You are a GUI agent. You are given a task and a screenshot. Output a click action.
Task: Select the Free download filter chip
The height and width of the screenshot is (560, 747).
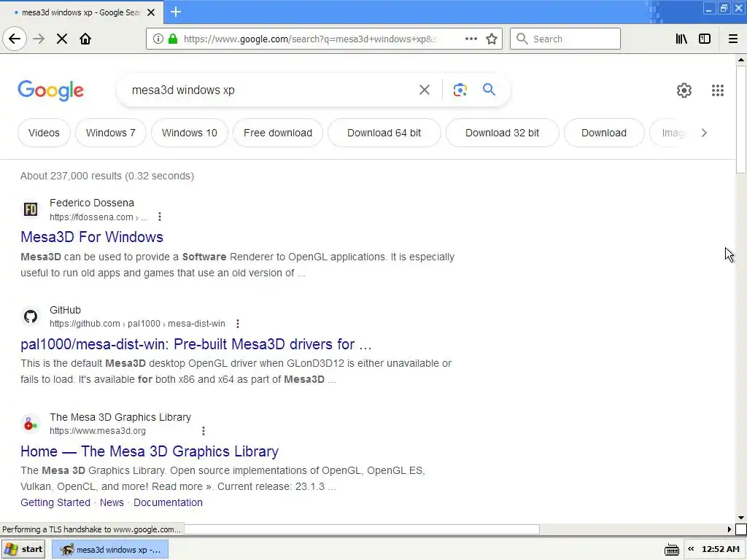(278, 133)
